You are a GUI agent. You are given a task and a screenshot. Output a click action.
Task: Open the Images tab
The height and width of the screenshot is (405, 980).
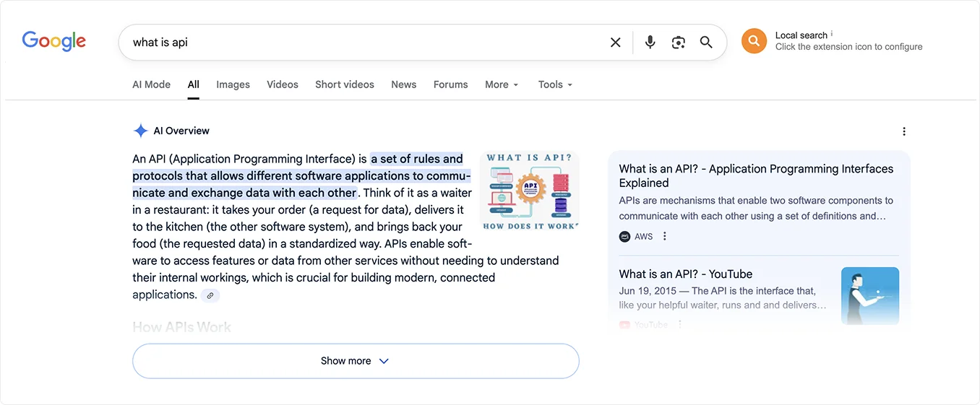233,84
